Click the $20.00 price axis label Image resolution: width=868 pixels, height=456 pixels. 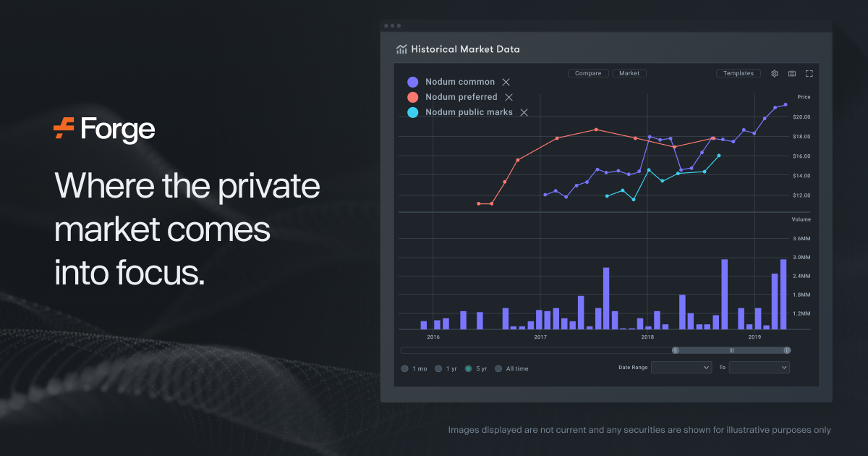click(x=801, y=117)
